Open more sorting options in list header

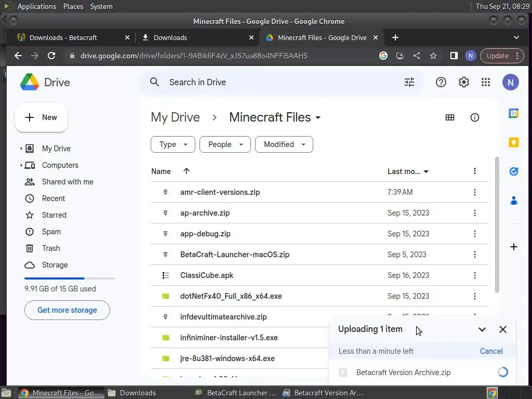coord(474,171)
